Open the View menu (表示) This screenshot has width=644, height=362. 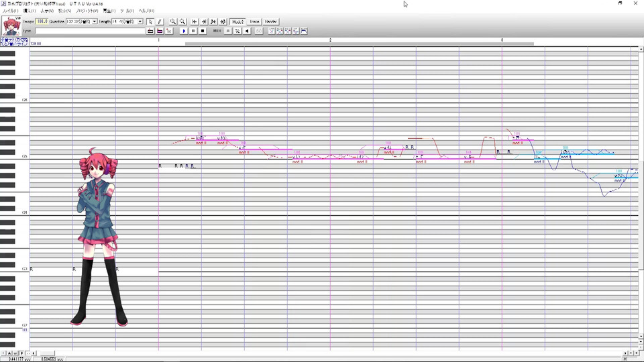(x=47, y=11)
